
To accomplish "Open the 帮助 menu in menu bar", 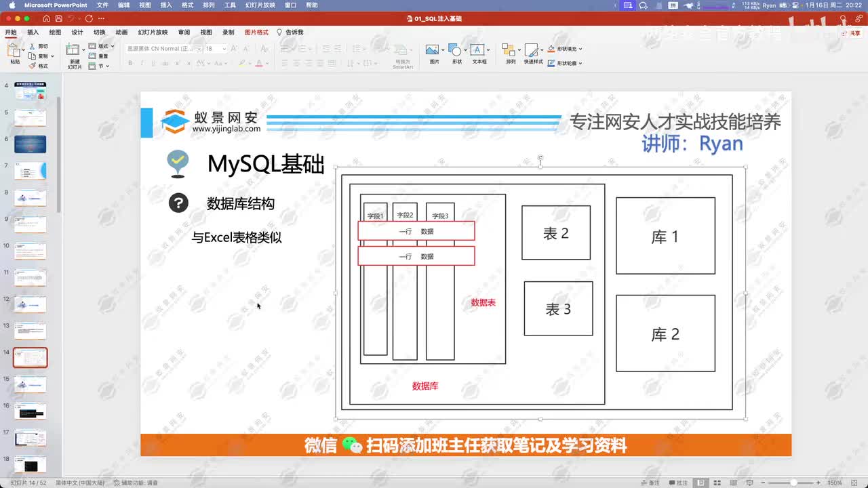I will pyautogui.click(x=312, y=5).
